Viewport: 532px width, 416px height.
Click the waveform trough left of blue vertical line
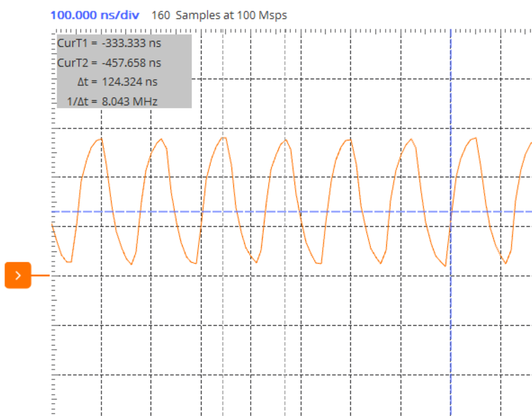coord(445,265)
